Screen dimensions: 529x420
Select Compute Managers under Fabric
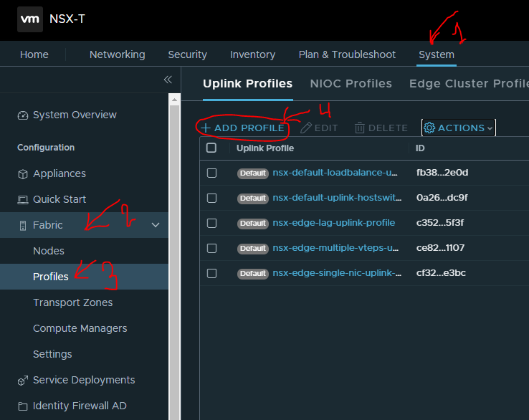[x=80, y=328]
